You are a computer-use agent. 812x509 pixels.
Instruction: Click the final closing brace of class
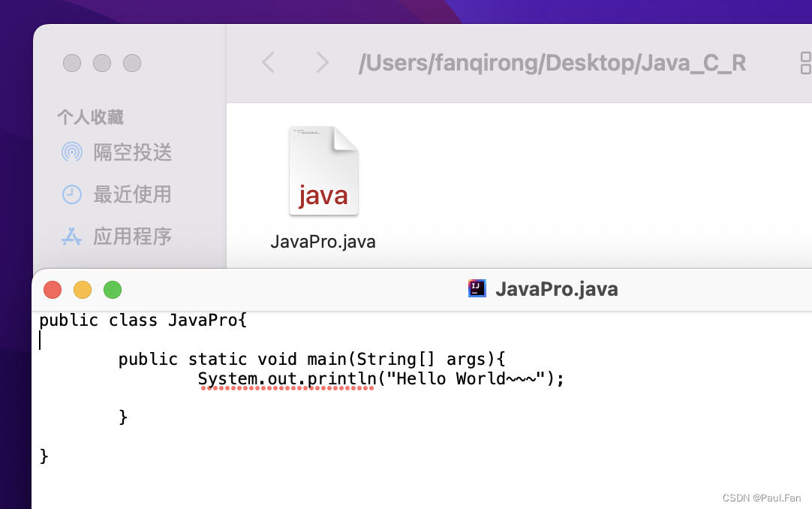[44, 456]
